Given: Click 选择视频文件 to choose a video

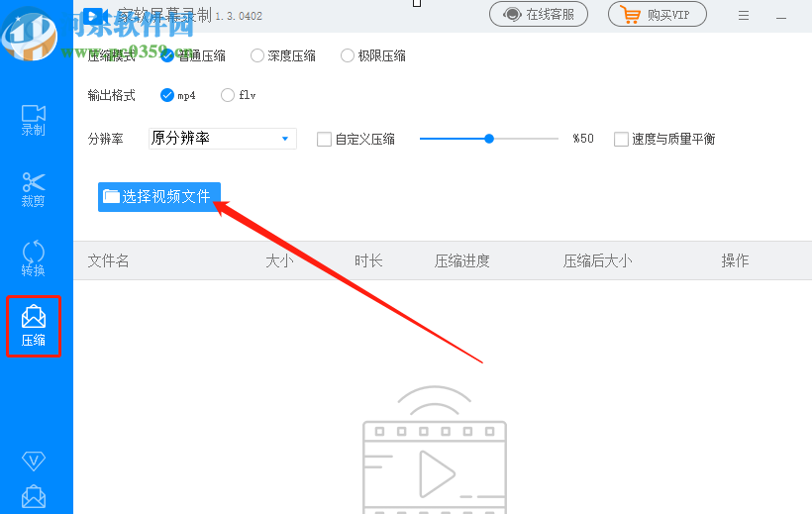Looking at the screenshot, I should [159, 197].
